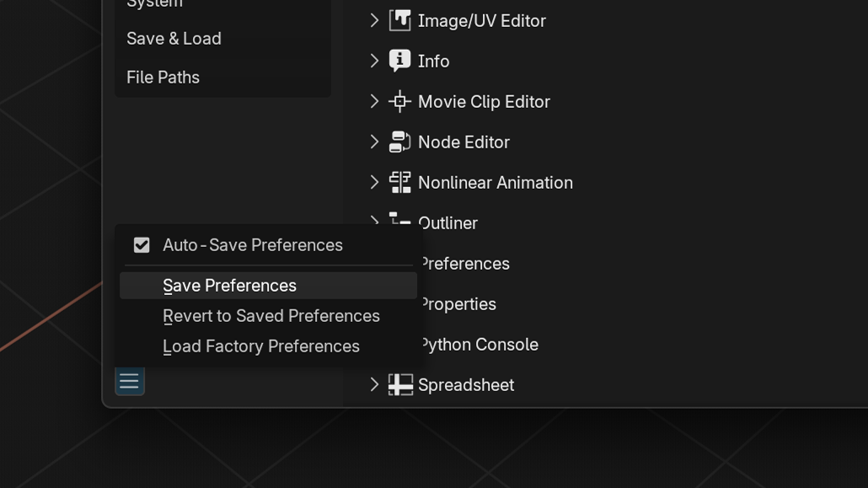Click Load Factory Preferences
Image resolution: width=868 pixels, height=488 pixels.
[260, 346]
